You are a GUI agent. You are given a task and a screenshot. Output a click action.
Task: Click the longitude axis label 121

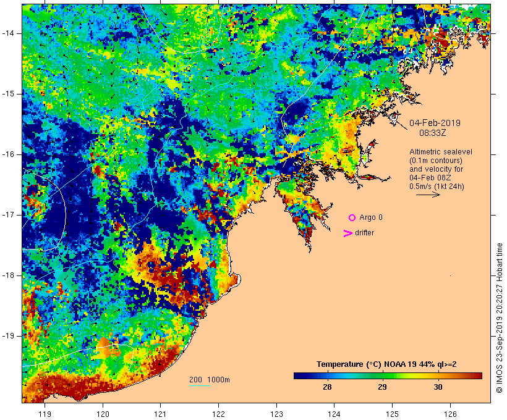[160, 414]
